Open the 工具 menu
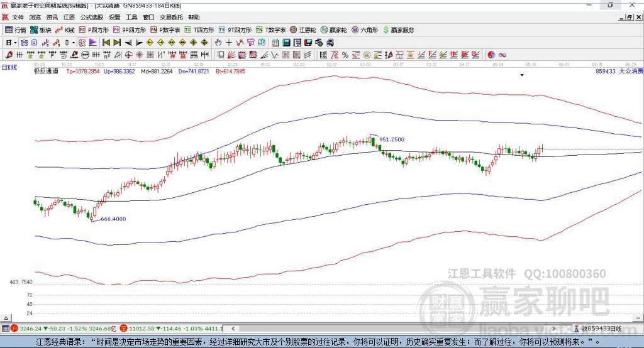 131,17
